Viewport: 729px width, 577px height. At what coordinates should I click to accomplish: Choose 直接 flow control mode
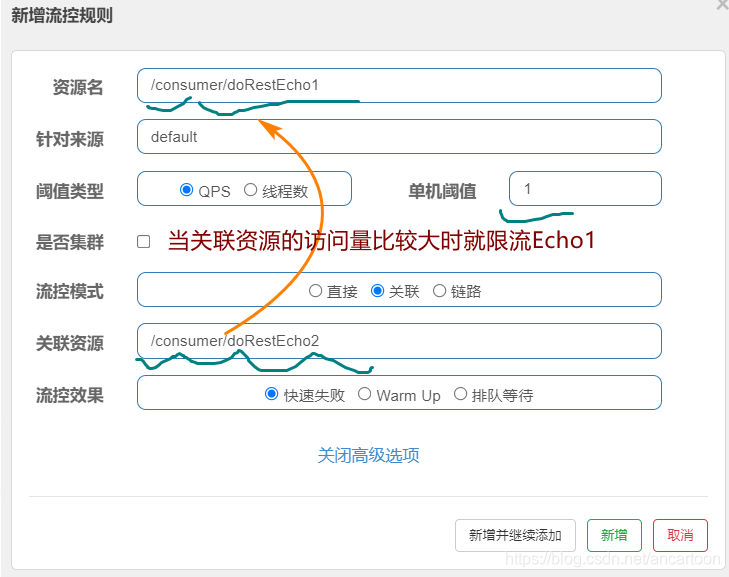[x=315, y=291]
